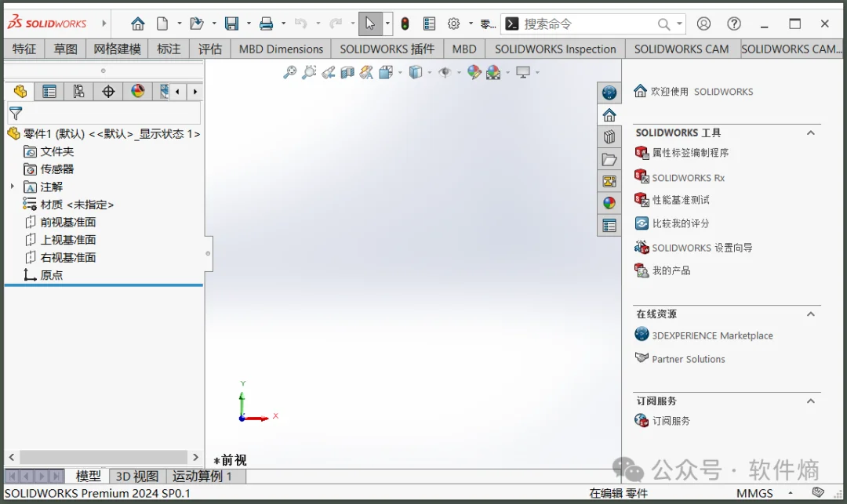Click the Rebuild traffic light icon
This screenshot has height=504, width=847.
tap(405, 24)
